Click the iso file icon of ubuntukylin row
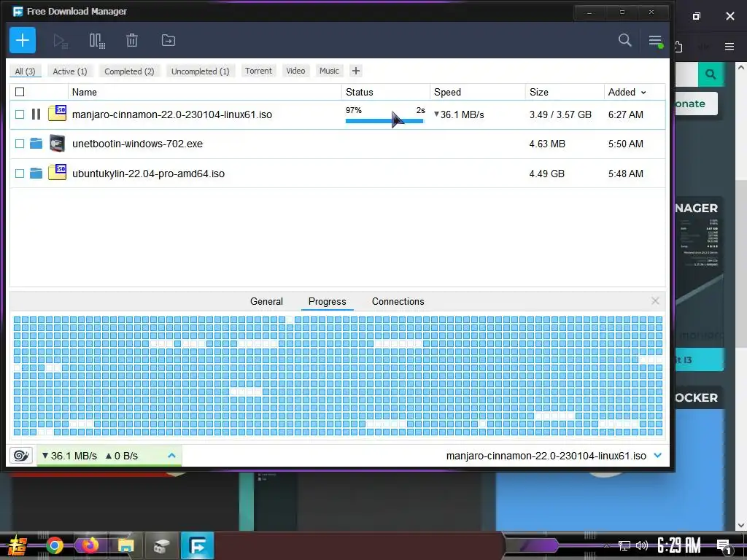Image resolution: width=747 pixels, height=560 pixels. pyautogui.click(x=57, y=172)
